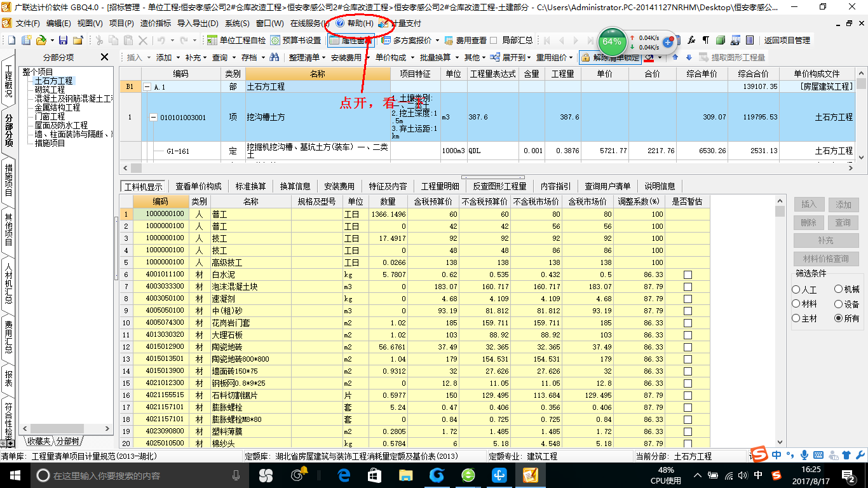Image resolution: width=868 pixels, height=488 pixels.
Task: Click the 普工 name cell in row 1
Action: pos(250,214)
